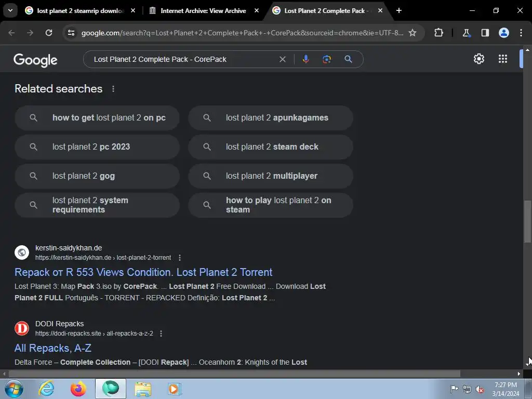Close the Internet Archive tab
This screenshot has height=399, width=532.
pyautogui.click(x=257, y=10)
